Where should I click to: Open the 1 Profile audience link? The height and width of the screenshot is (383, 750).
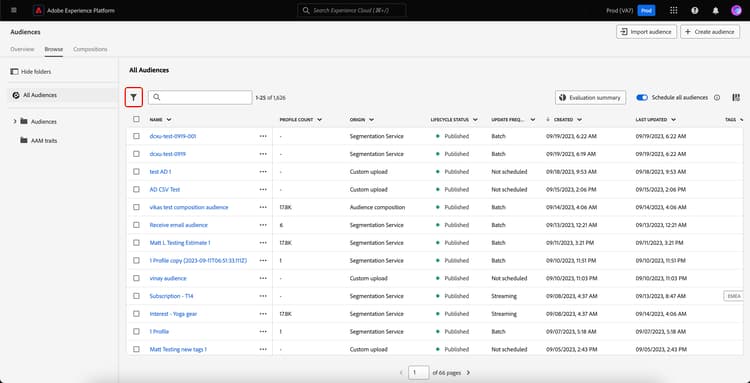point(159,331)
